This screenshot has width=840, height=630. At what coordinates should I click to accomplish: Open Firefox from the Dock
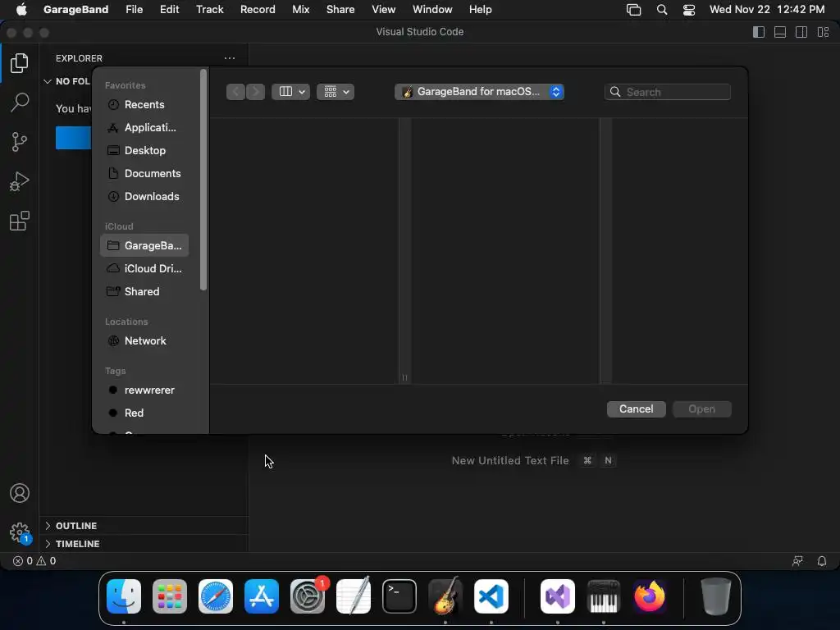click(650, 596)
